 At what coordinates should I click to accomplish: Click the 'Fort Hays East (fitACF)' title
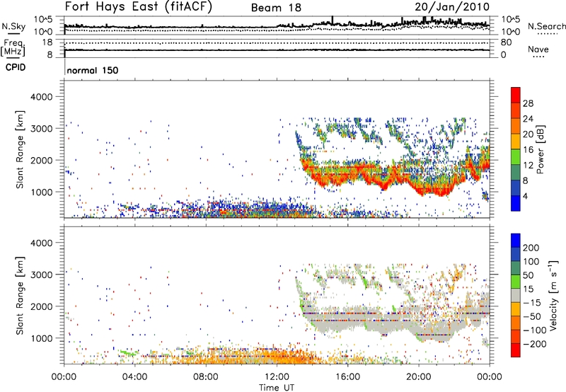[x=139, y=7]
